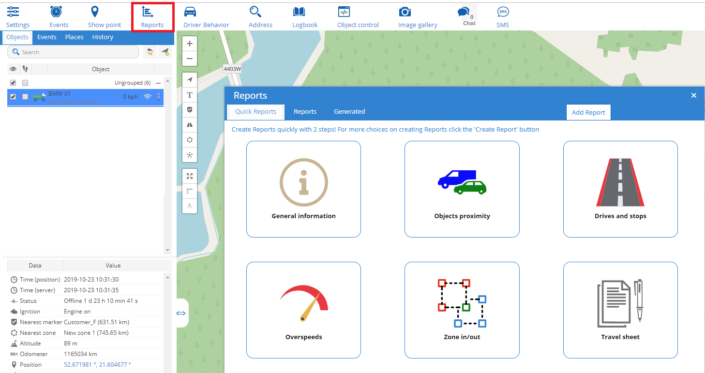Click the SMS toolbar icon

click(x=503, y=12)
